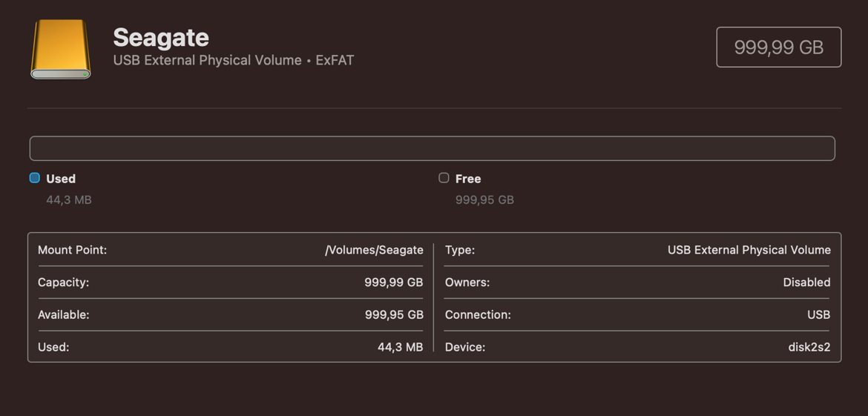Viewport: 868px width, 416px height.
Task: Click the Type value 'USB External Physical Volume'
Action: coord(749,250)
